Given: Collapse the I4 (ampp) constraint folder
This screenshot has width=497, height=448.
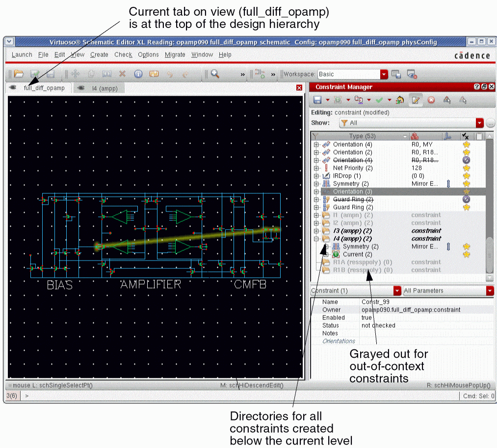Looking at the screenshot, I should click(x=316, y=238).
